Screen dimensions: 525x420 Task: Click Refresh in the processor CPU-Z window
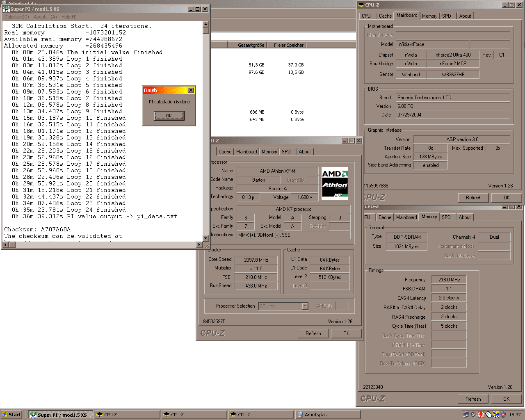coord(313,333)
